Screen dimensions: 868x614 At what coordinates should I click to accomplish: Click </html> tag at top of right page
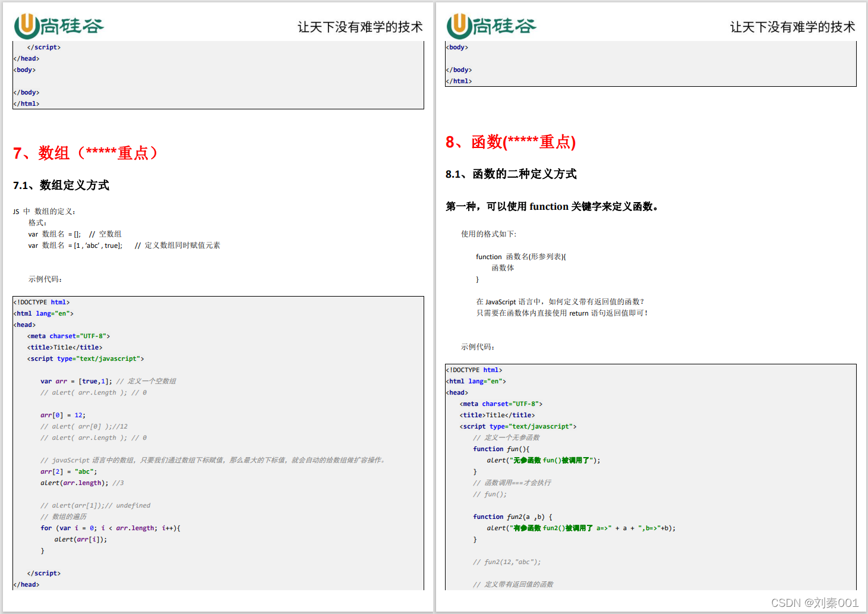point(459,81)
